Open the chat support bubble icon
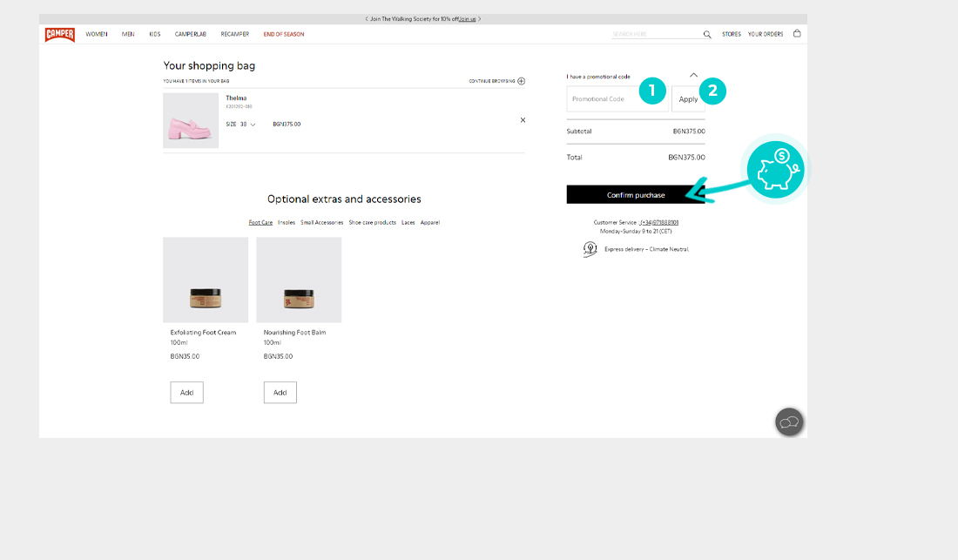Screen dimensions: 958x560 [789, 422]
